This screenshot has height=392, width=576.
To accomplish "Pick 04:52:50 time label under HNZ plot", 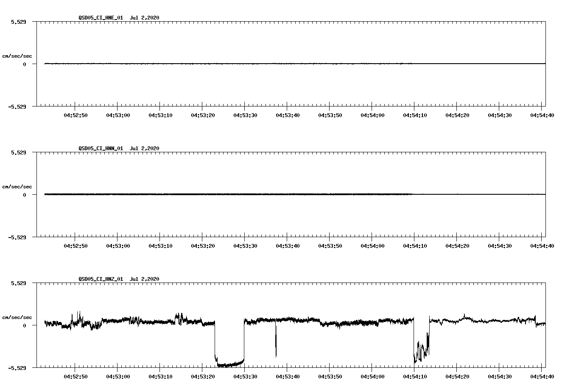I will (75, 376).
